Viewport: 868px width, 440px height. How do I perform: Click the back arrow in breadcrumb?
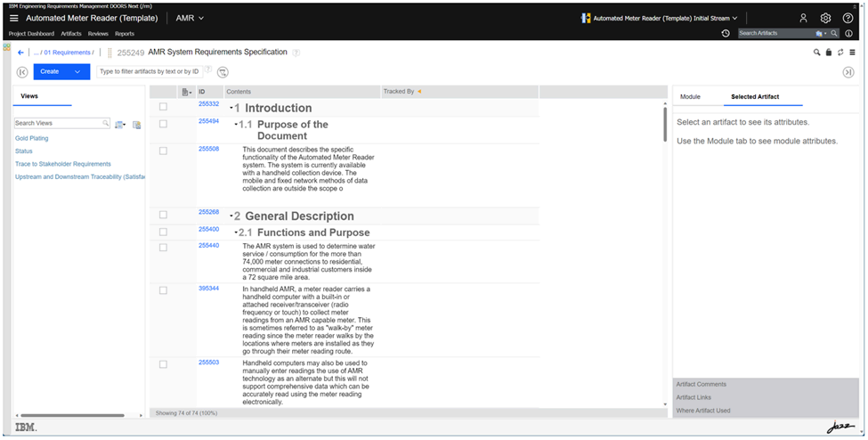20,53
